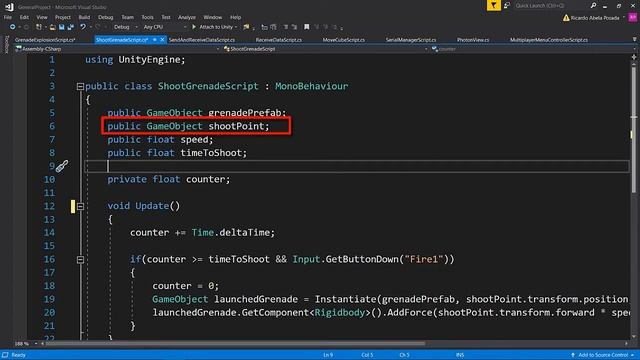Open the tab overflow list dropdown arrow
This screenshot has width=640, height=360.
click(x=634, y=40)
